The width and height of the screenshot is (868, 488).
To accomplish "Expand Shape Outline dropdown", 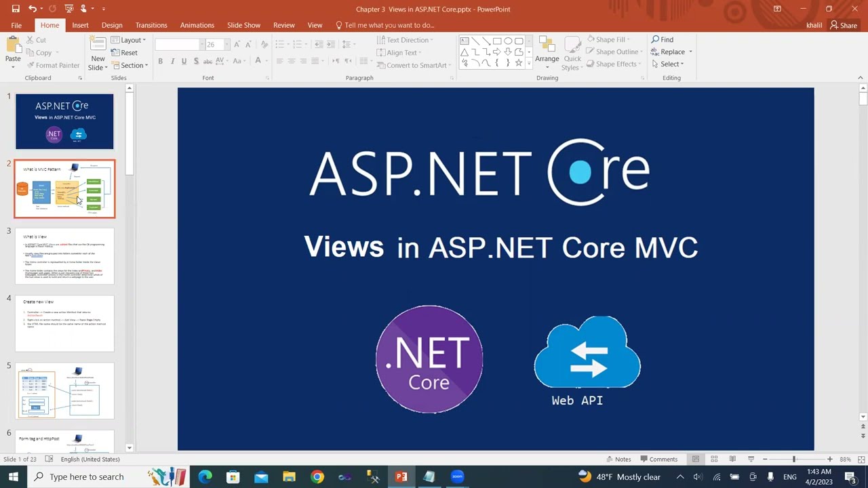I will coord(614,52).
